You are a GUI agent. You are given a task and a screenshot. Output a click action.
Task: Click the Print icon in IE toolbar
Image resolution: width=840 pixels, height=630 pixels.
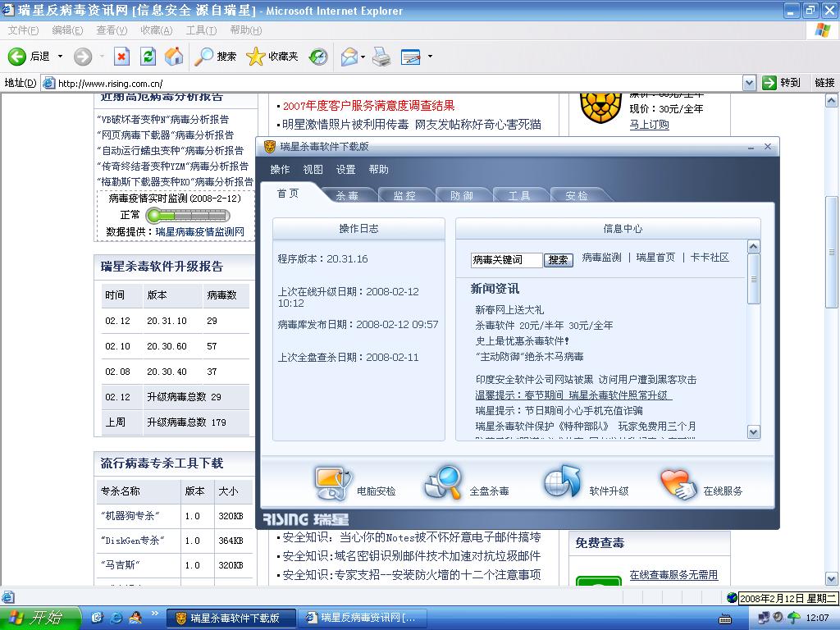(381, 57)
